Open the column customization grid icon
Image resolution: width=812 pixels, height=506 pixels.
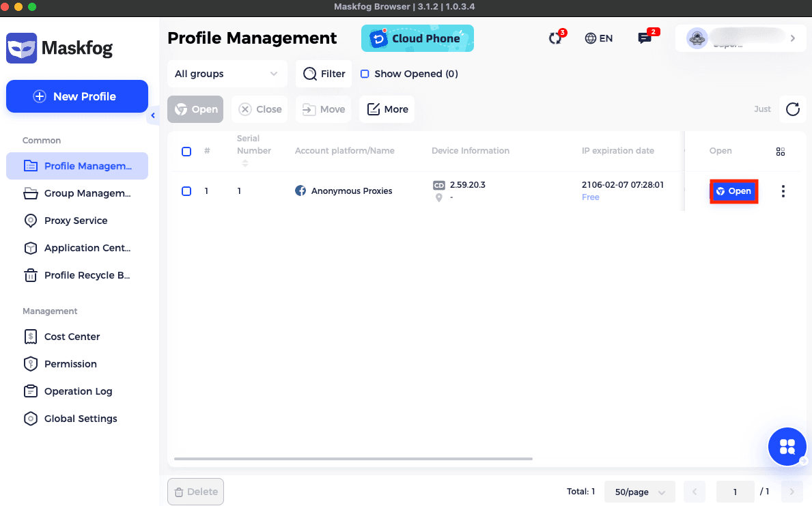(781, 152)
